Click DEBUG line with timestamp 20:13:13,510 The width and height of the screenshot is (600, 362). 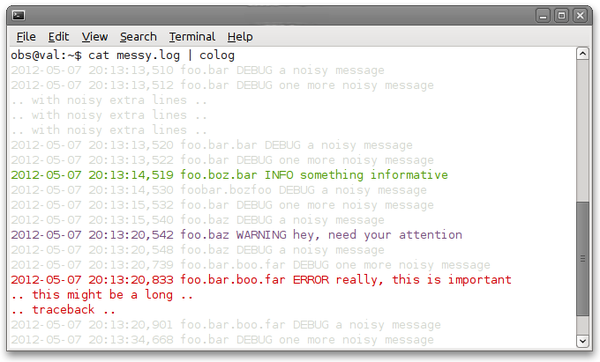point(197,70)
